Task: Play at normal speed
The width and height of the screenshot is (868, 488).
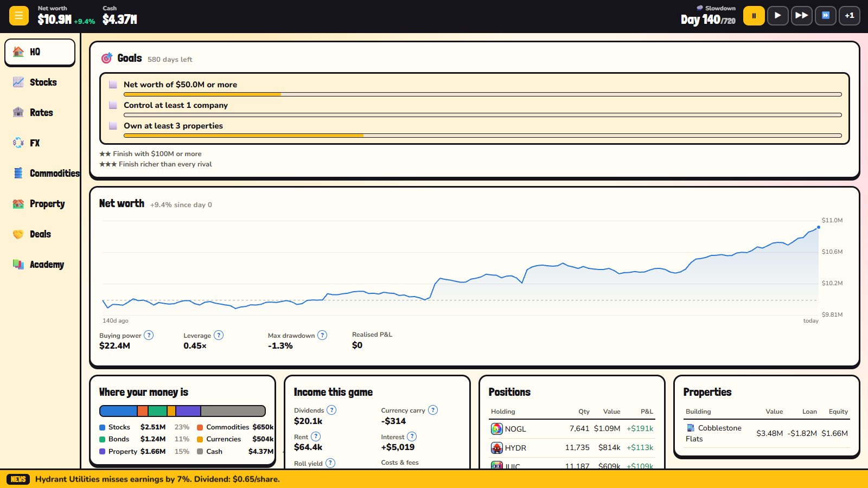Action: pyautogui.click(x=777, y=16)
